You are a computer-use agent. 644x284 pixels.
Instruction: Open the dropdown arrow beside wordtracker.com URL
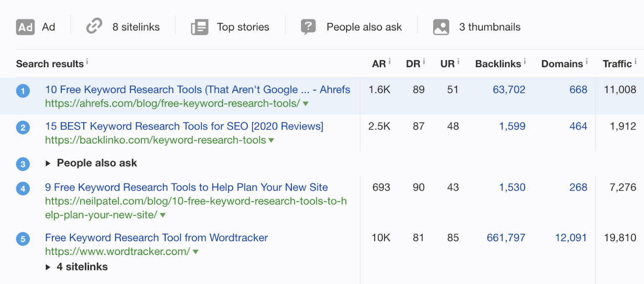pyautogui.click(x=195, y=252)
